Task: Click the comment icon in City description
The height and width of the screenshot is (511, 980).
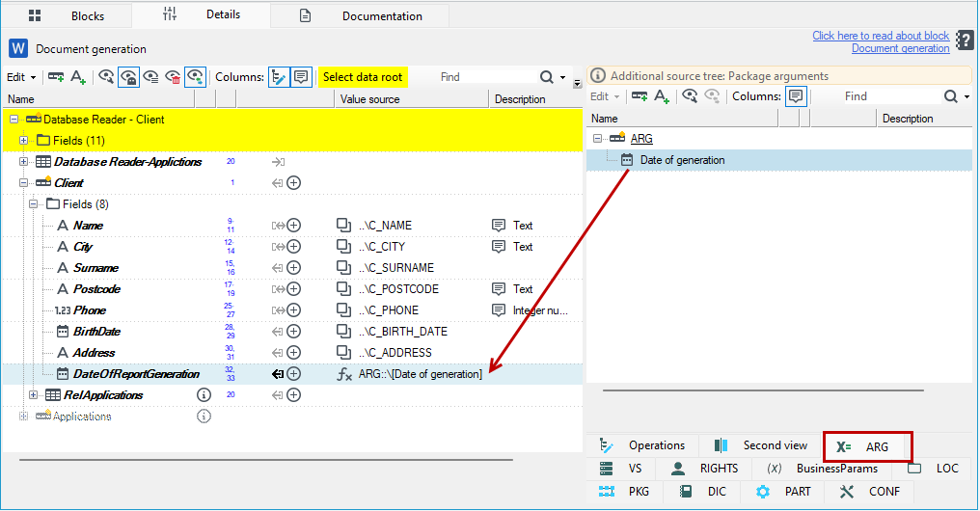Action: [498, 246]
